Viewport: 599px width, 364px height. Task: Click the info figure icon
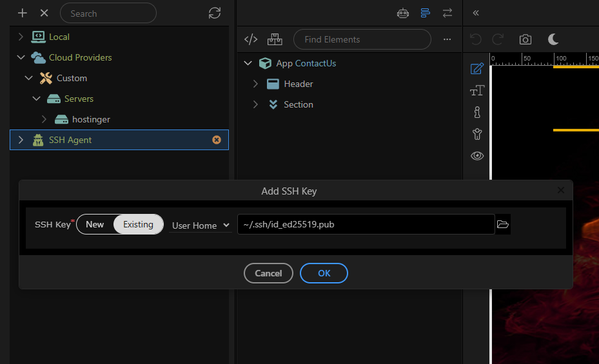tap(477, 112)
